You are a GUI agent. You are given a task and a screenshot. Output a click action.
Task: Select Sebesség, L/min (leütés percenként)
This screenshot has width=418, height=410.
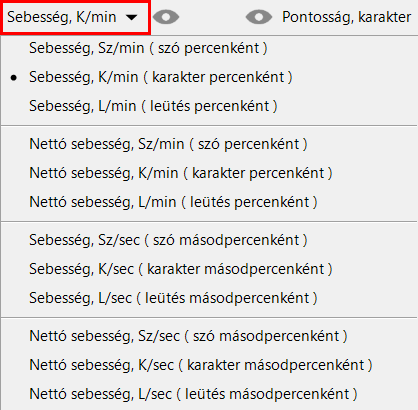[209, 106]
